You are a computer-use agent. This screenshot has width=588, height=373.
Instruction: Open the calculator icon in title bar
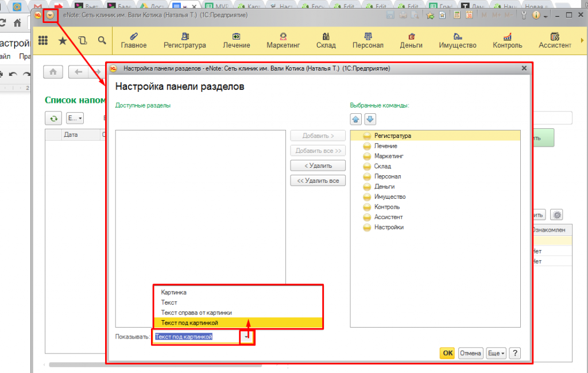click(457, 16)
